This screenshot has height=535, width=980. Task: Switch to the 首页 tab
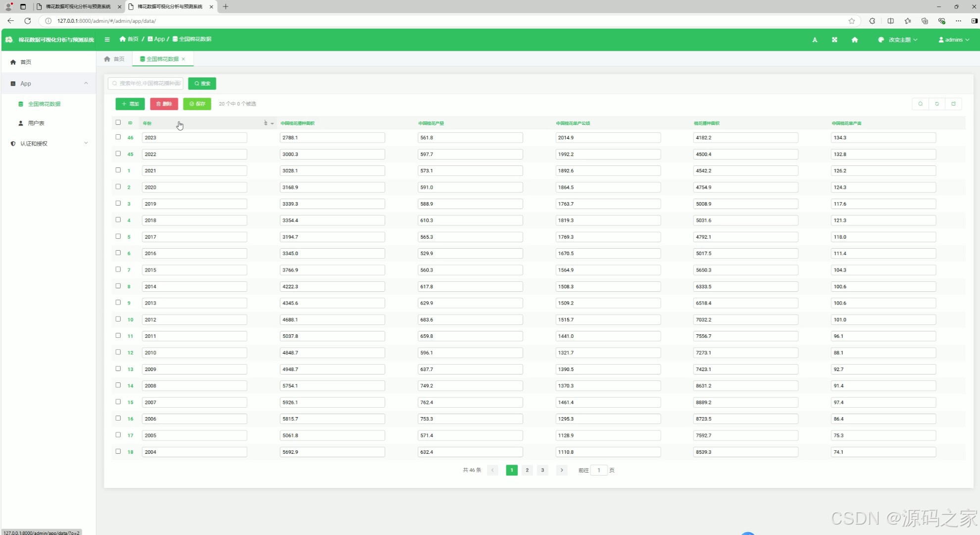click(114, 59)
